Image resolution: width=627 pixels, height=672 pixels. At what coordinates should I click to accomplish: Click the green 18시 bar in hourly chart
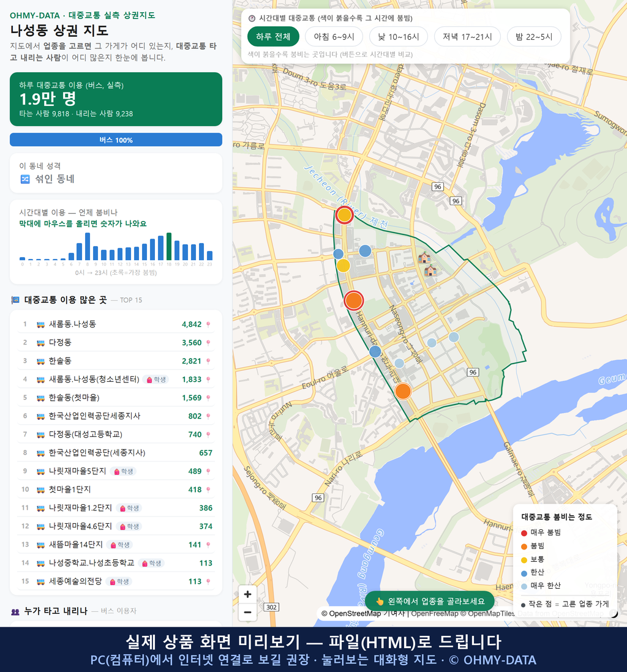pyautogui.click(x=169, y=247)
